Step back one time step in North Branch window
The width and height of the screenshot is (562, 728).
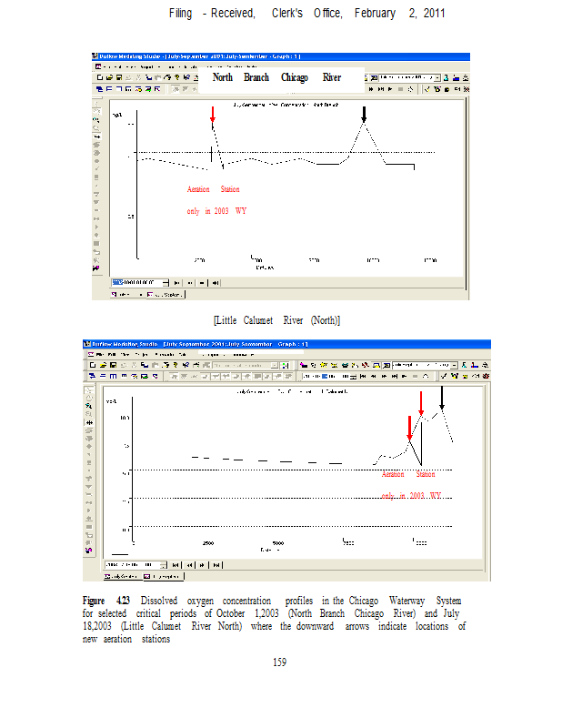point(190,282)
